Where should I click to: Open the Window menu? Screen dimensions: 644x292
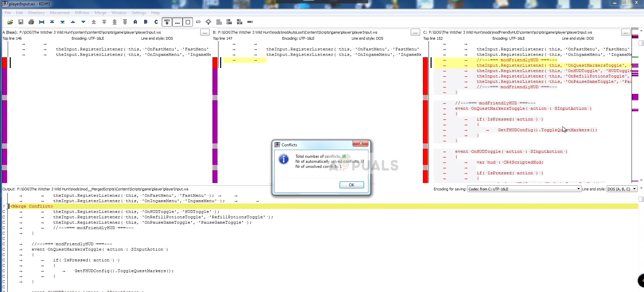click(x=119, y=13)
